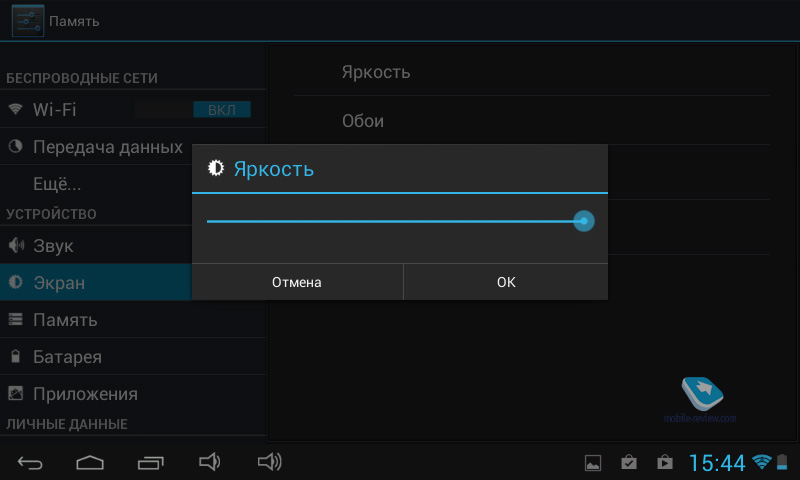Open the play store notification icon
The height and width of the screenshot is (480, 800).
[x=665, y=463]
